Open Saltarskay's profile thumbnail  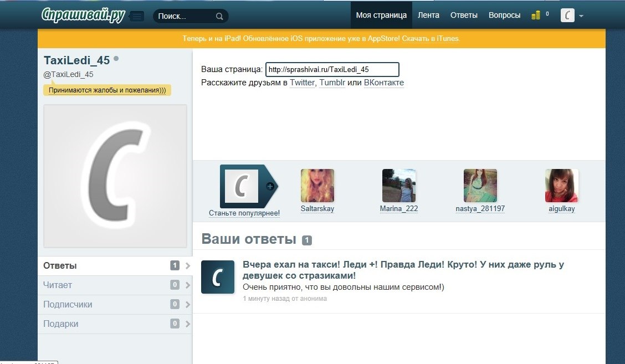(x=317, y=186)
